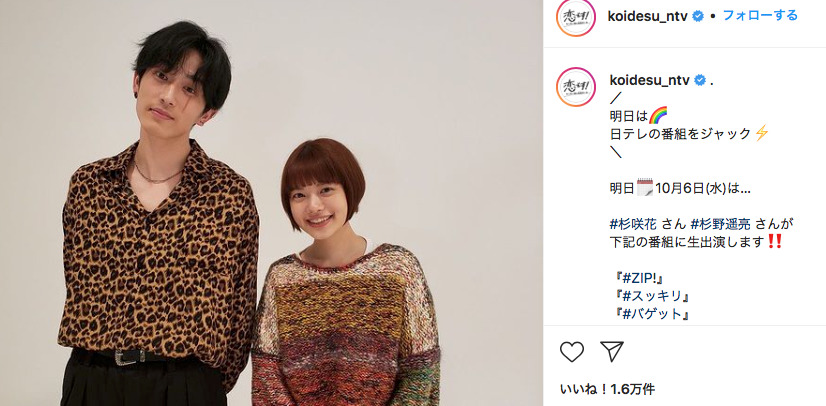This screenshot has height=406, width=826.
Task: Click the rainbow emoji in the caption
Action: (x=658, y=115)
